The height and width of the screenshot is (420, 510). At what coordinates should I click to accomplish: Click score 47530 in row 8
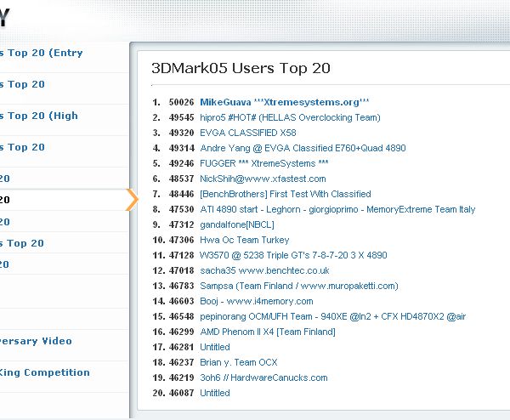tap(181, 209)
